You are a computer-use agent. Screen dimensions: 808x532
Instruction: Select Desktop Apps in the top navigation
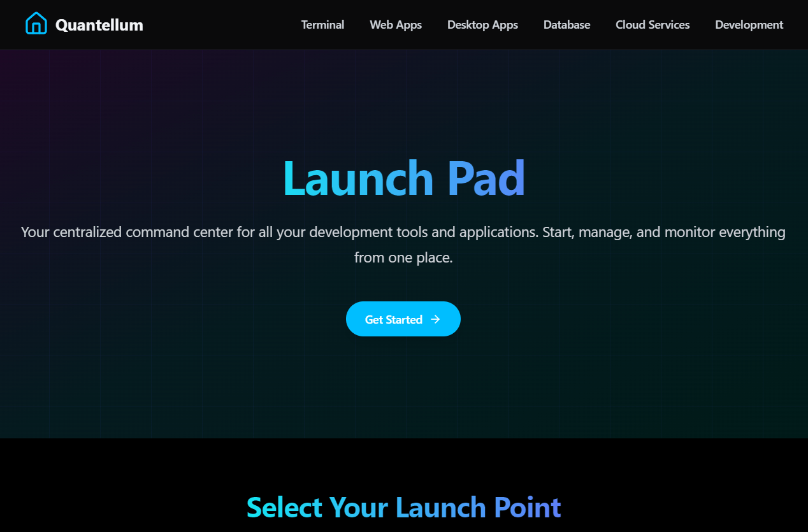482,25
